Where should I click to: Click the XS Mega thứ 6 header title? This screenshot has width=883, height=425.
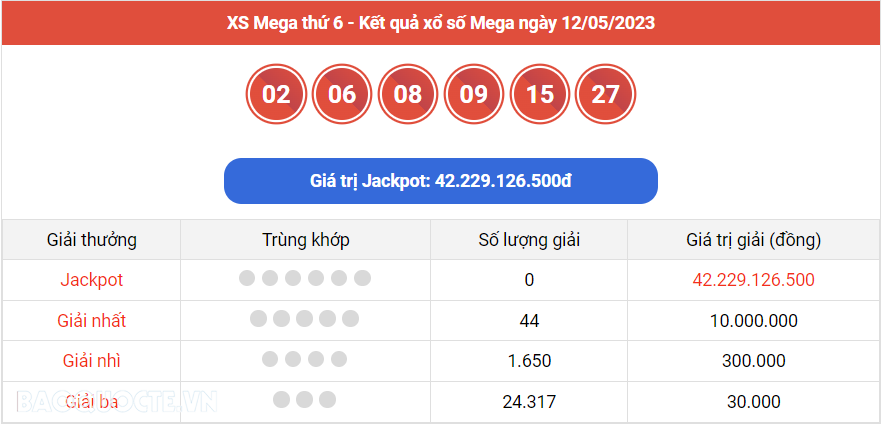click(x=440, y=22)
